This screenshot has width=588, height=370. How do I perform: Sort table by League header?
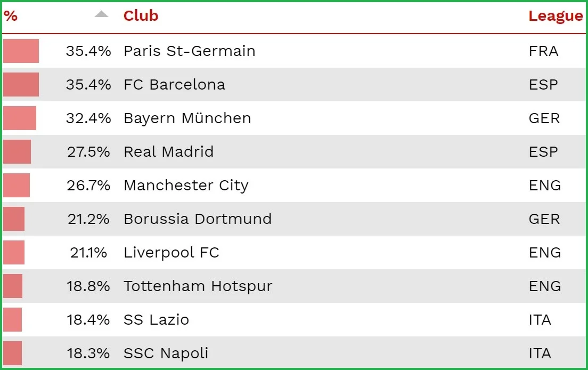tap(555, 16)
